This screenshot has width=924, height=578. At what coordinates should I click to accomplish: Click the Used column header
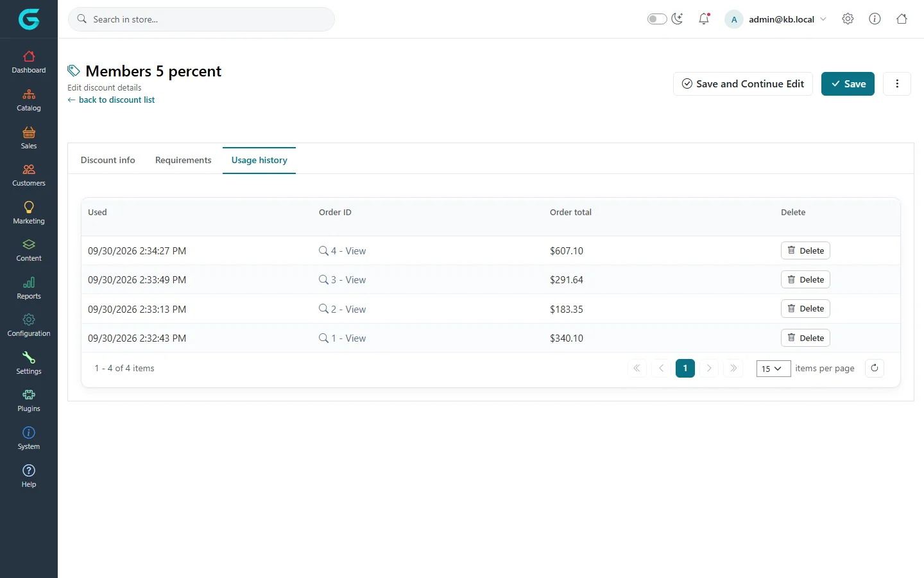coord(98,213)
